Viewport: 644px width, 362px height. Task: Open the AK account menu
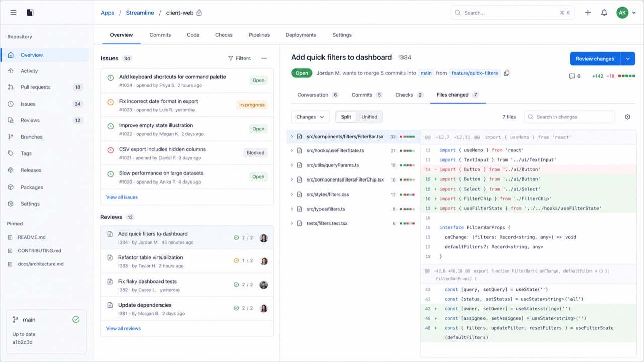coord(626,13)
